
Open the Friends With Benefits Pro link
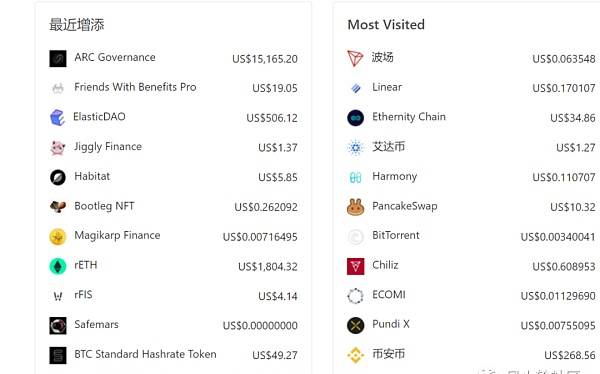point(135,87)
